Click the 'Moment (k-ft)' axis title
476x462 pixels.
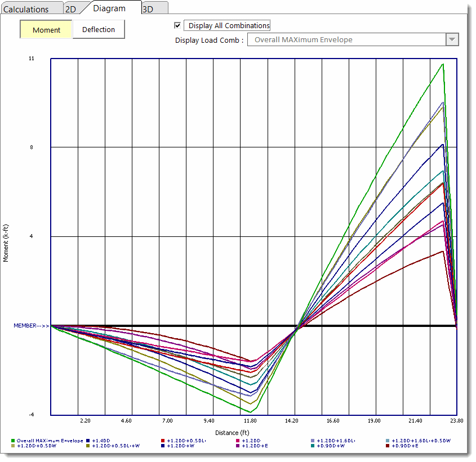click(x=6, y=243)
